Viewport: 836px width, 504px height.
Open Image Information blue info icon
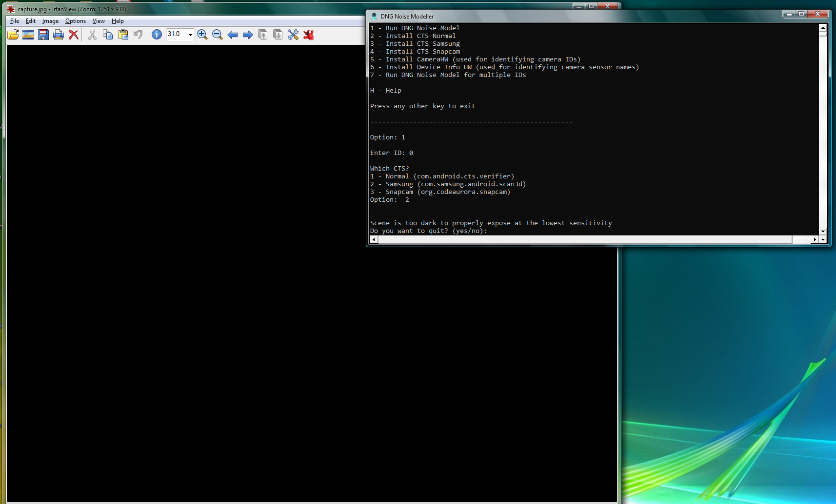(x=157, y=35)
